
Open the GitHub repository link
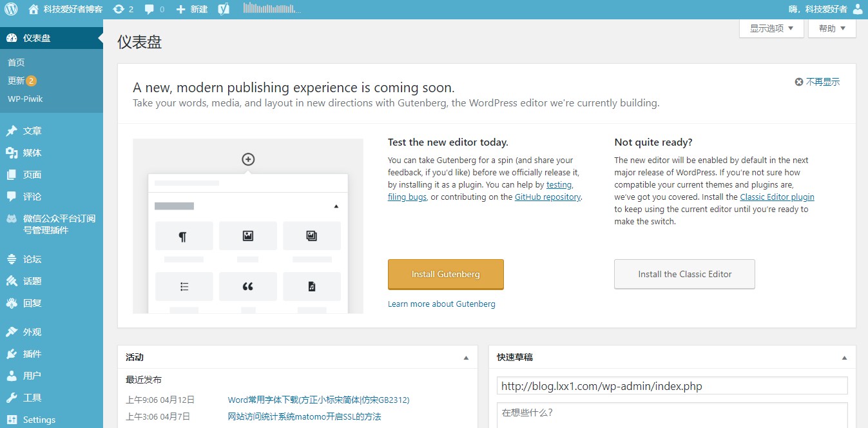(x=548, y=197)
